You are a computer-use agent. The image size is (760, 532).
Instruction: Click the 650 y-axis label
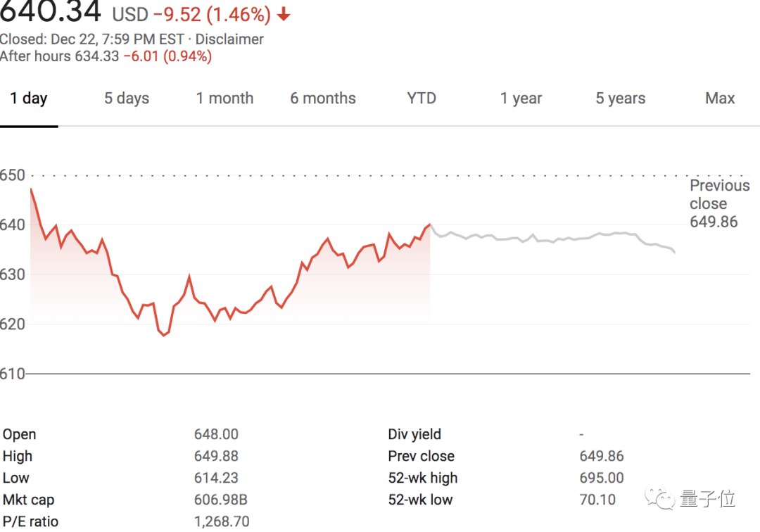[12, 175]
